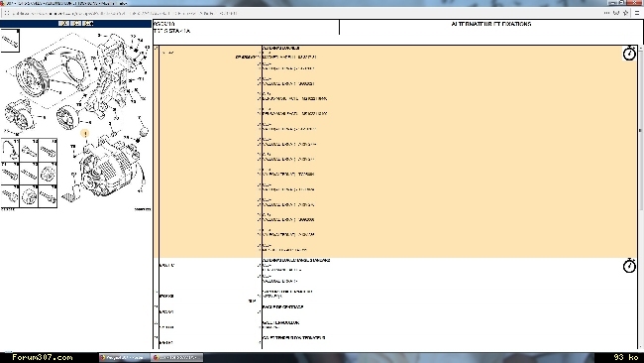Image resolution: width=644 pixels, height=363 pixels.
Task: Open the curved hose part thumbnail
Action: coord(10,150)
